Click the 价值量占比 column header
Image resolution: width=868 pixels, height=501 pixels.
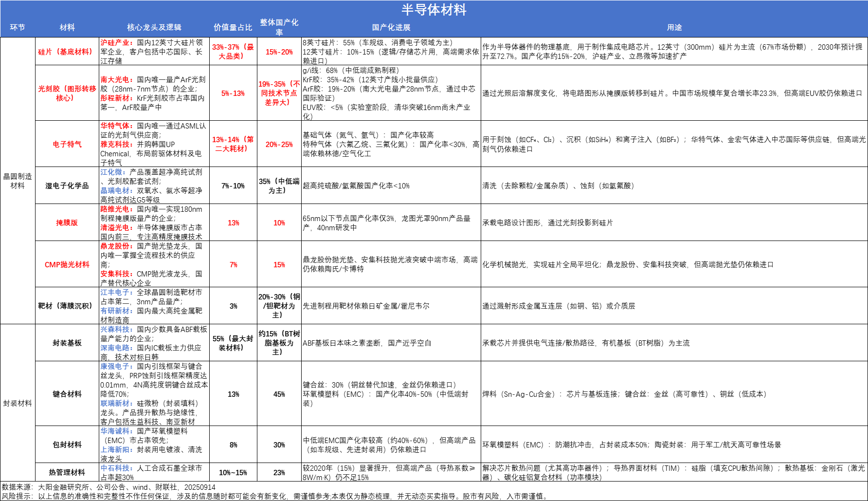pos(233,27)
